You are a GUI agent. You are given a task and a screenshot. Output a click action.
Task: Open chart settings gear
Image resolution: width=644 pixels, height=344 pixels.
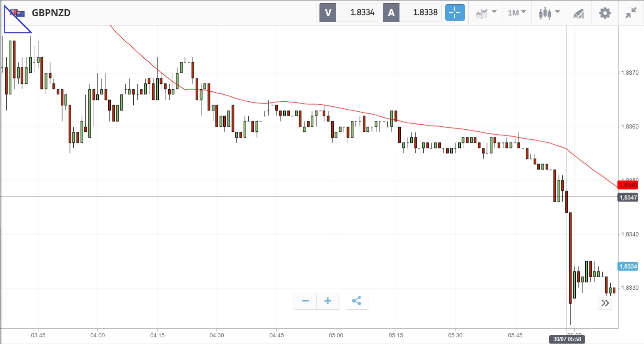(605, 13)
